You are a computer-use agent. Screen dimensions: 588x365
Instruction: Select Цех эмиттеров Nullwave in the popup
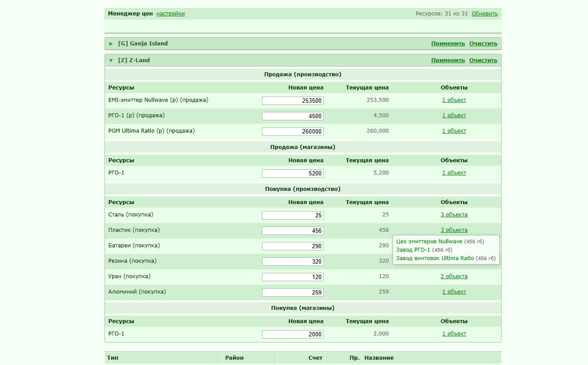click(429, 241)
